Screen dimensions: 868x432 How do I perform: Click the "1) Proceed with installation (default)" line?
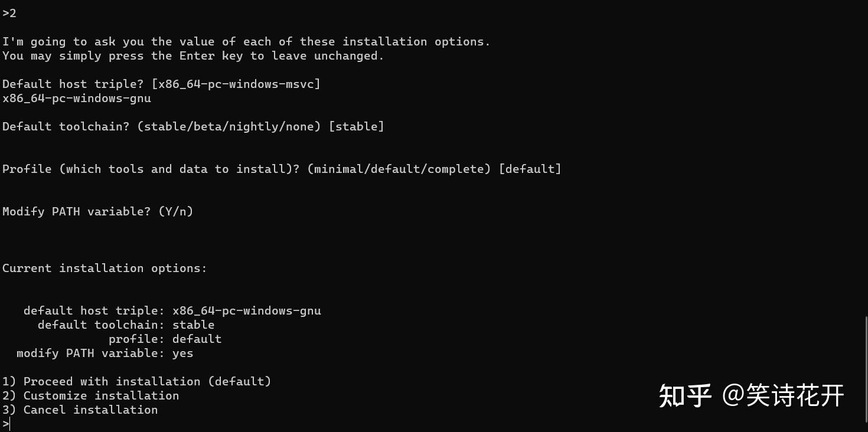136,381
